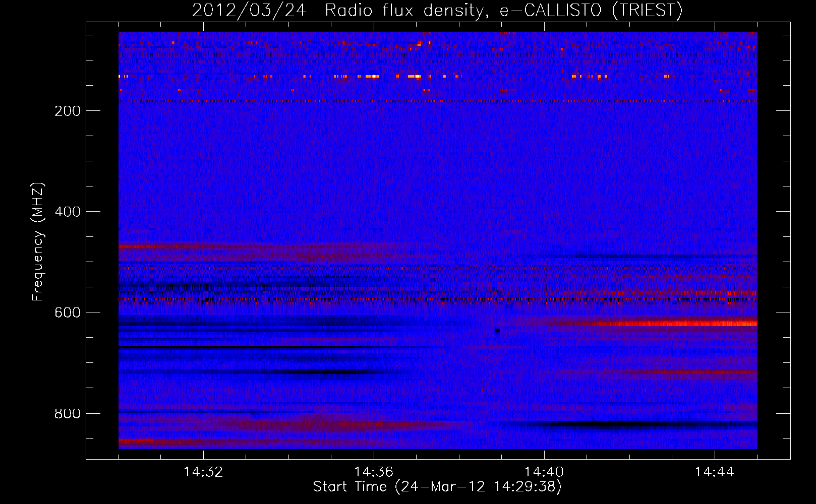Screen dimensions: 816x504
Task: Click the 800 frequency tick label
Action: [x=67, y=413]
